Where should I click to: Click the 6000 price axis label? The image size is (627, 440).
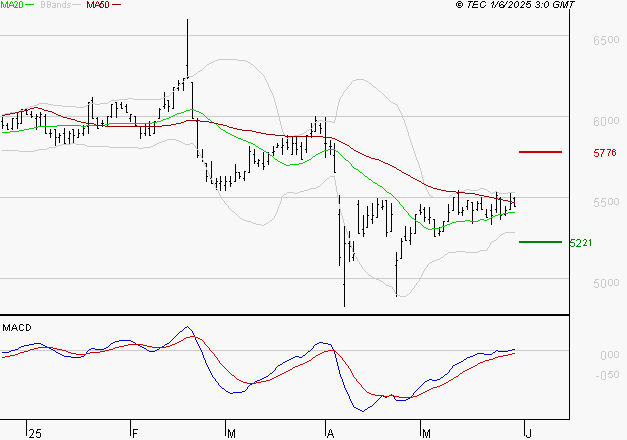coord(606,121)
